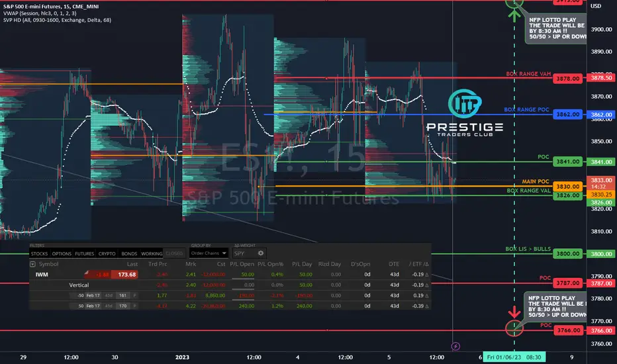617x364 pixels.
Task: Enable the CLOSED positions filter
Action: coord(174,254)
